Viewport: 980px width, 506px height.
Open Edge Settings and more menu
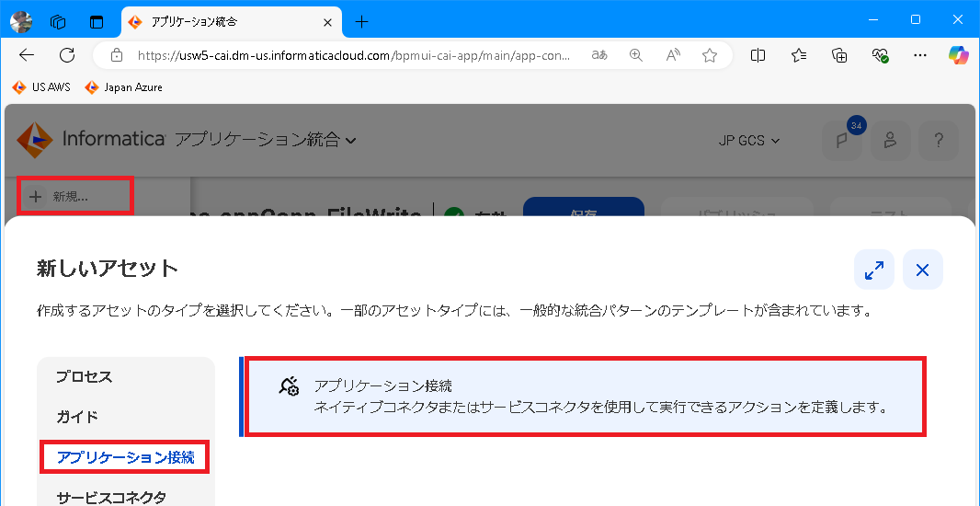tap(920, 55)
